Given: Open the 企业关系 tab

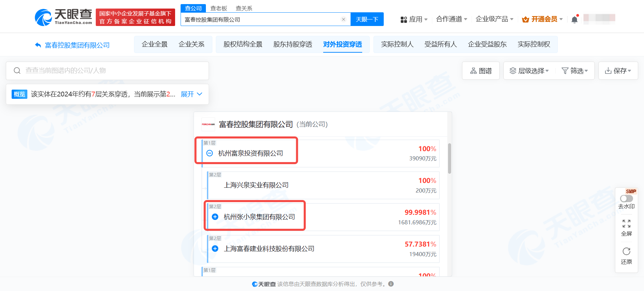Looking at the screenshot, I should click(x=192, y=44).
